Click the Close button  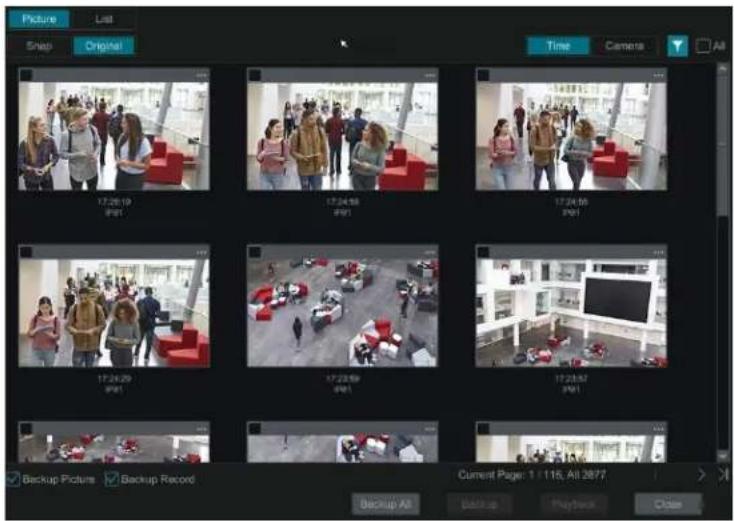(x=668, y=504)
